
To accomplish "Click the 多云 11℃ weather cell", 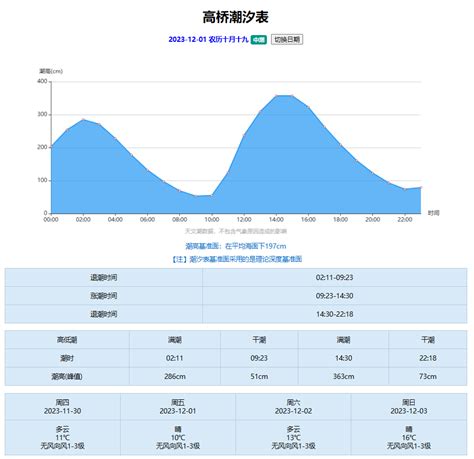I will click(x=63, y=437).
